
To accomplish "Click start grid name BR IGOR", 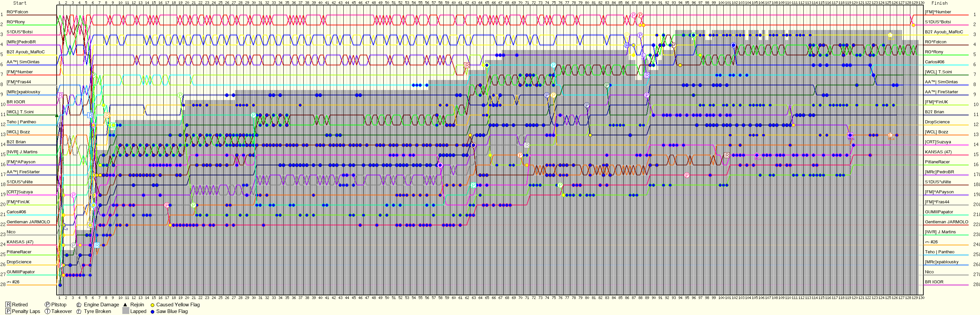I will point(16,102).
